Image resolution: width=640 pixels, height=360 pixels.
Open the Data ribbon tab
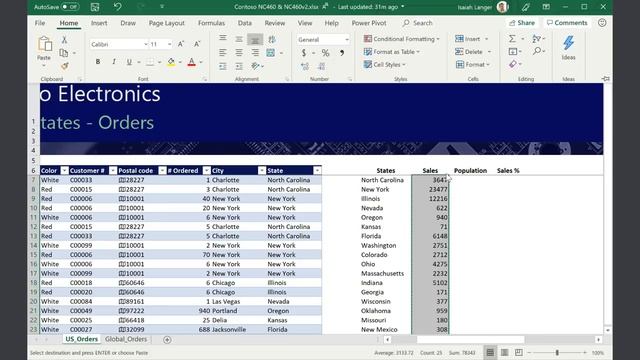tap(245, 23)
